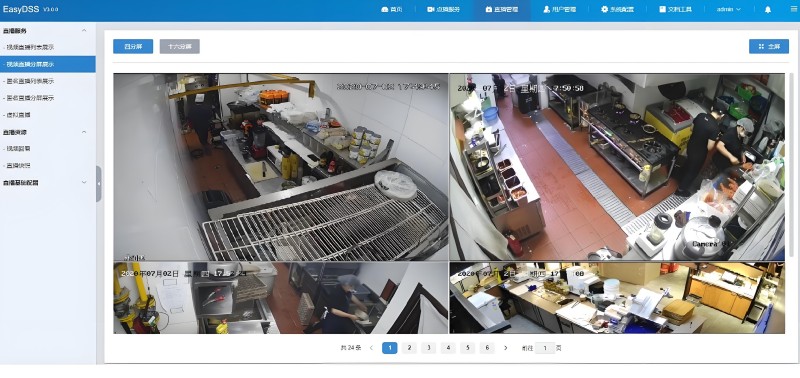Collapse the 直播资源 sidebar section
The height and width of the screenshot is (378, 800).
point(84,132)
